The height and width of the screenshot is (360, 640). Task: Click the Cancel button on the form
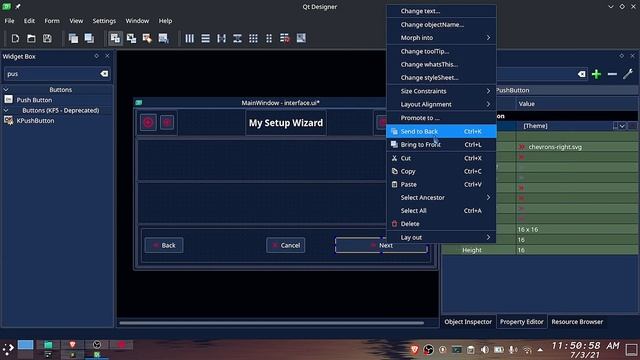(286, 245)
